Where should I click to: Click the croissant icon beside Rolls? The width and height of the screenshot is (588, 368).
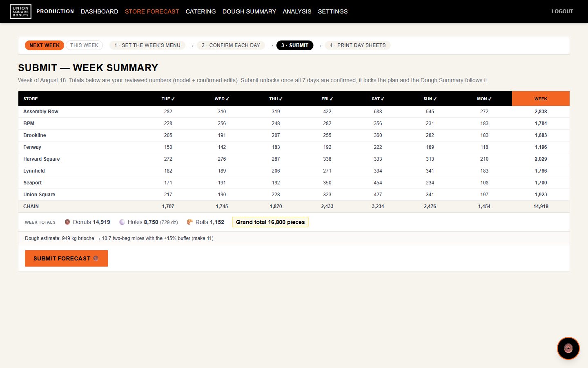pyautogui.click(x=190, y=222)
